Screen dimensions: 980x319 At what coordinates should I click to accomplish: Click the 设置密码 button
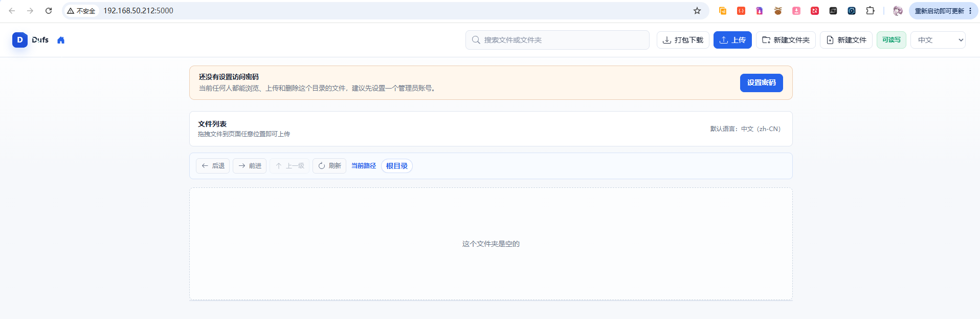pos(761,82)
